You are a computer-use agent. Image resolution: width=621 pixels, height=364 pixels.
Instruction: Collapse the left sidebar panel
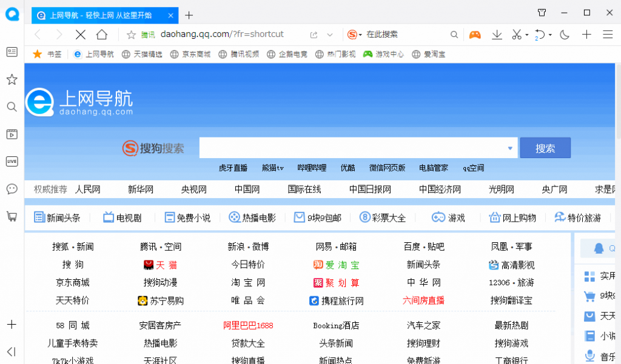coord(12,352)
